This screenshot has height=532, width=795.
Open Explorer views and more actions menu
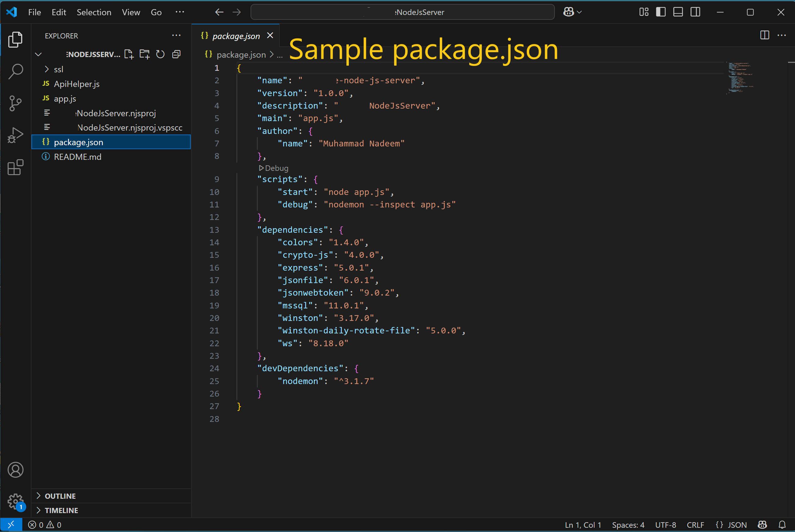(x=176, y=35)
